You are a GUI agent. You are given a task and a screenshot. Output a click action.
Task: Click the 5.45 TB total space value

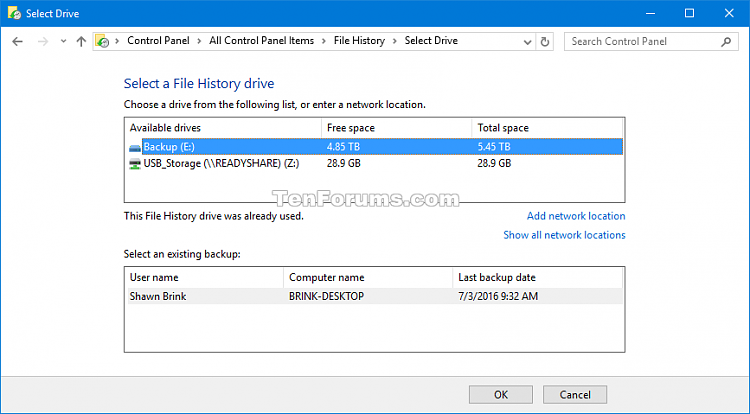pyautogui.click(x=494, y=147)
